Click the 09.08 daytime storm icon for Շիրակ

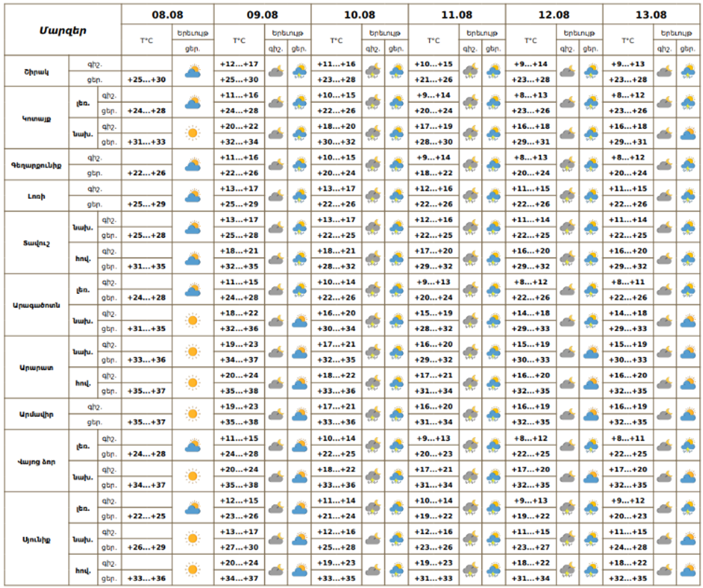300,71
